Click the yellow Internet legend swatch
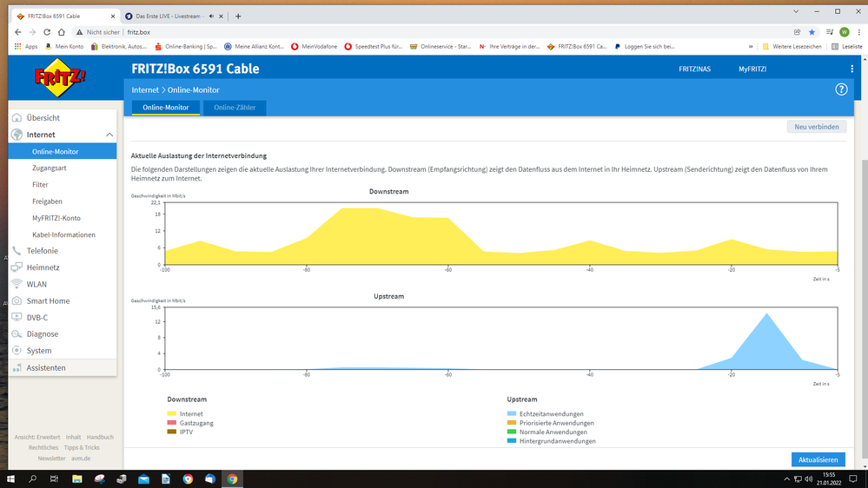Viewport: 868px width, 488px height. (x=172, y=414)
